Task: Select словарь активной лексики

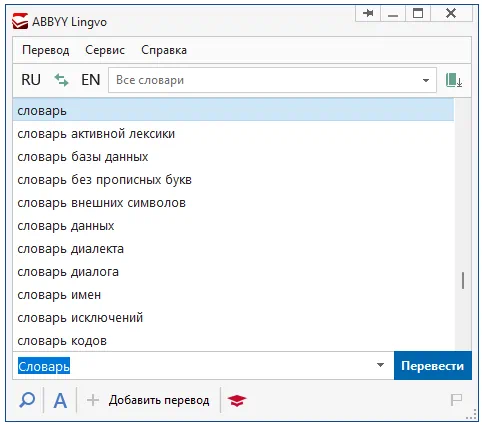Action: 233,134
